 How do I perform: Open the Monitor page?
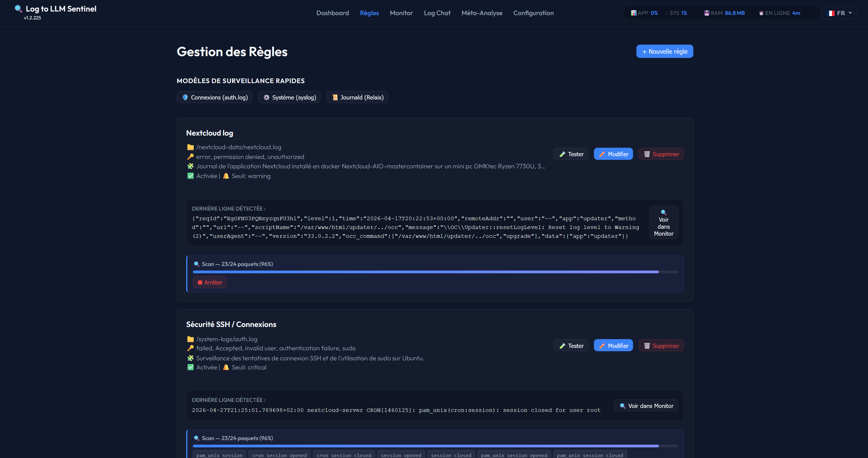point(401,13)
